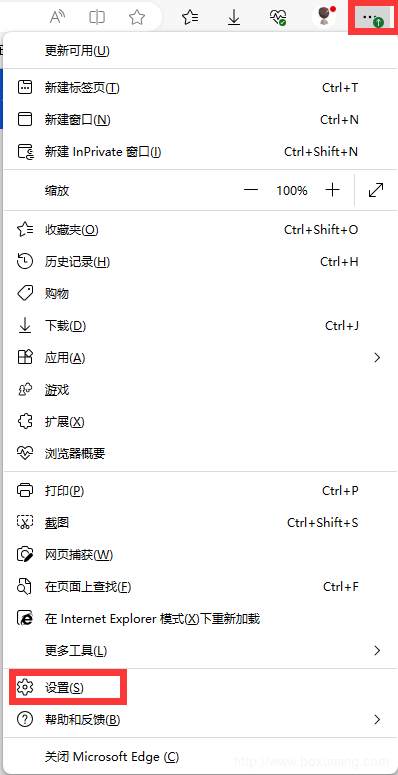Choose 历史记录(H) menu entry
This screenshot has height=775, width=398.
pos(199,261)
